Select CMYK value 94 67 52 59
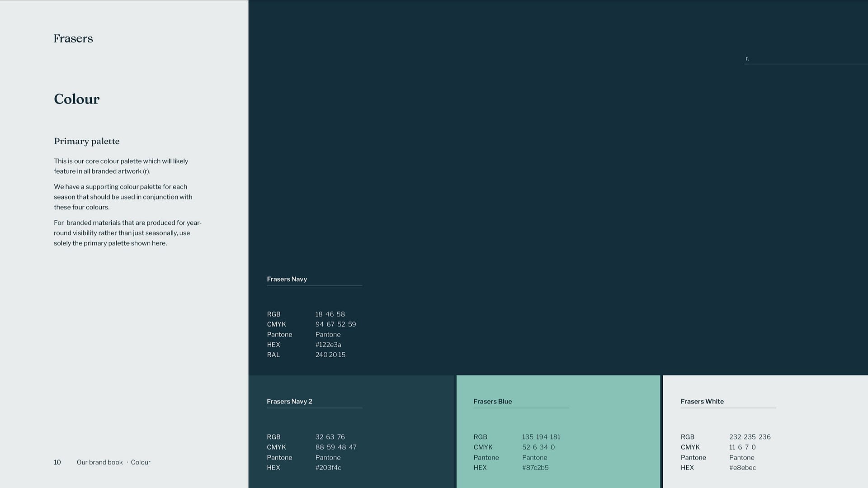The height and width of the screenshot is (488, 868). click(x=335, y=324)
